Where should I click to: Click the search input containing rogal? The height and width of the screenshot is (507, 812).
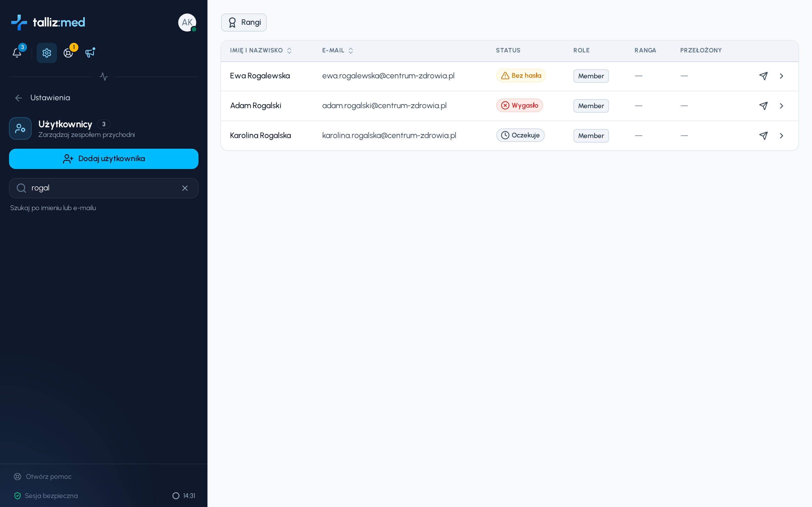click(x=104, y=188)
